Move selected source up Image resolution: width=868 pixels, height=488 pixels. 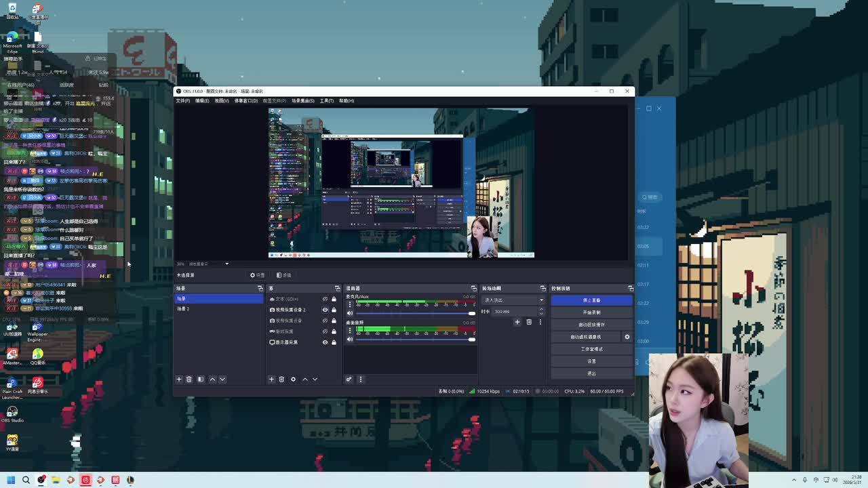point(304,380)
